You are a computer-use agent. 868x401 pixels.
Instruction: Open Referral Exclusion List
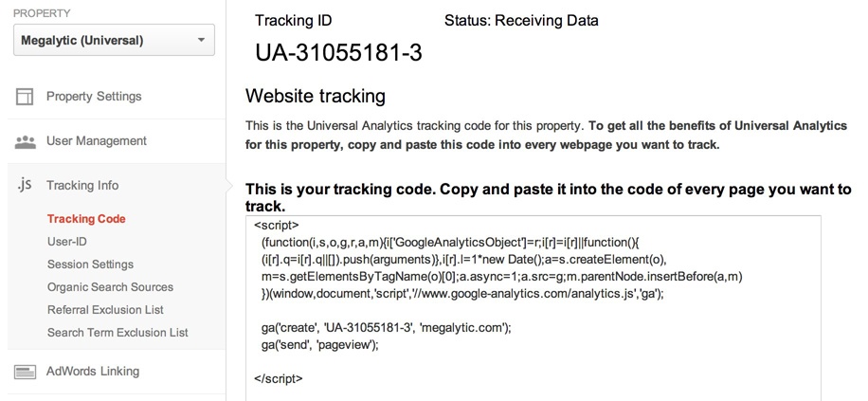click(x=105, y=310)
